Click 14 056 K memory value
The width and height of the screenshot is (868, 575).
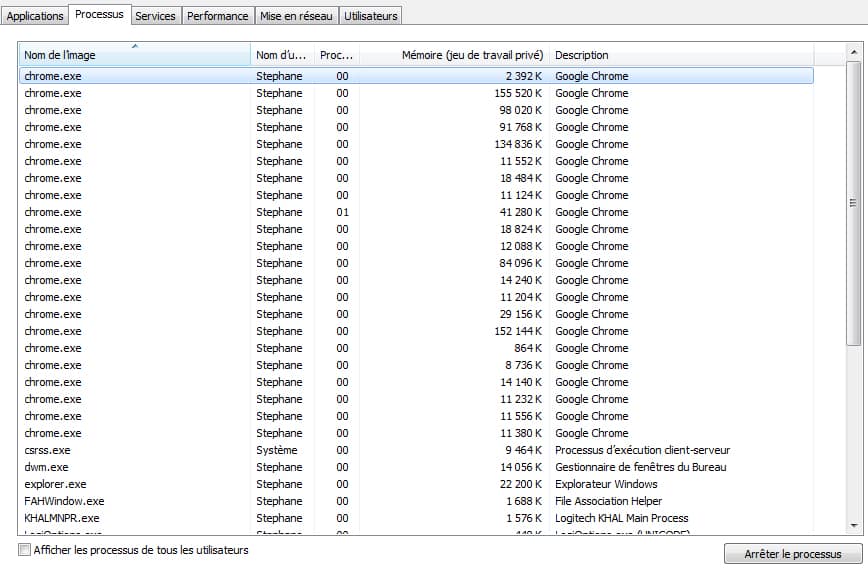(521, 467)
